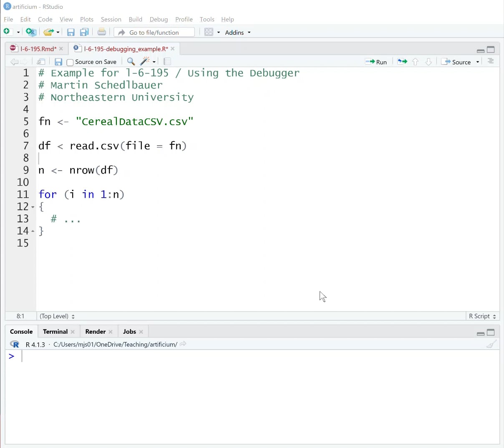Run the current line or selection
This screenshot has height=448, width=504.
(x=376, y=62)
